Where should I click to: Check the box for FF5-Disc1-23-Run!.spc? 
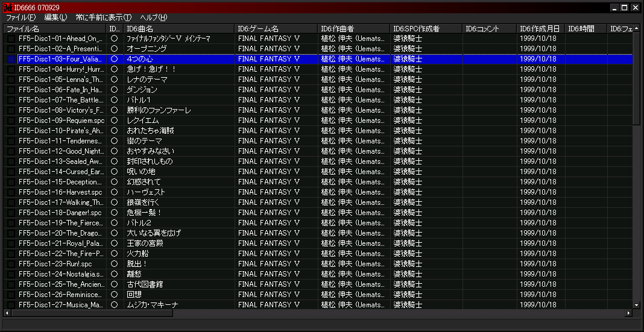pyautogui.click(x=11, y=264)
